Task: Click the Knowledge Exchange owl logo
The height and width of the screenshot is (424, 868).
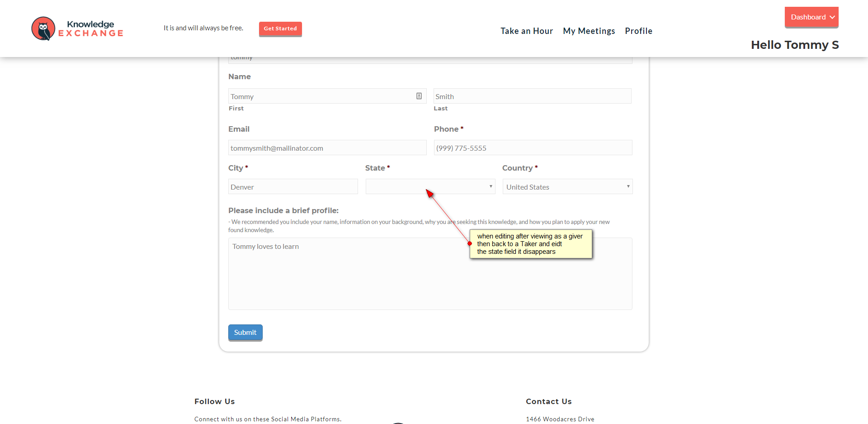Action: [x=77, y=29]
